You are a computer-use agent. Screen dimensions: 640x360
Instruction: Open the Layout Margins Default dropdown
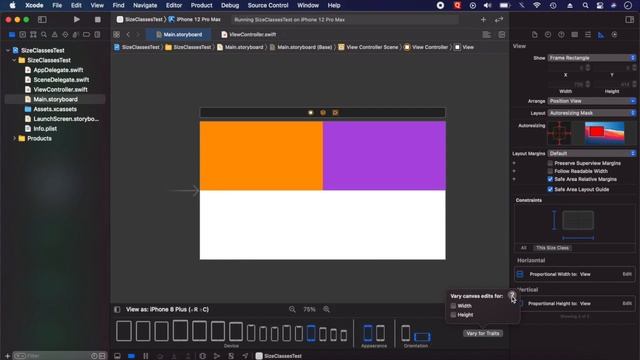click(591, 153)
